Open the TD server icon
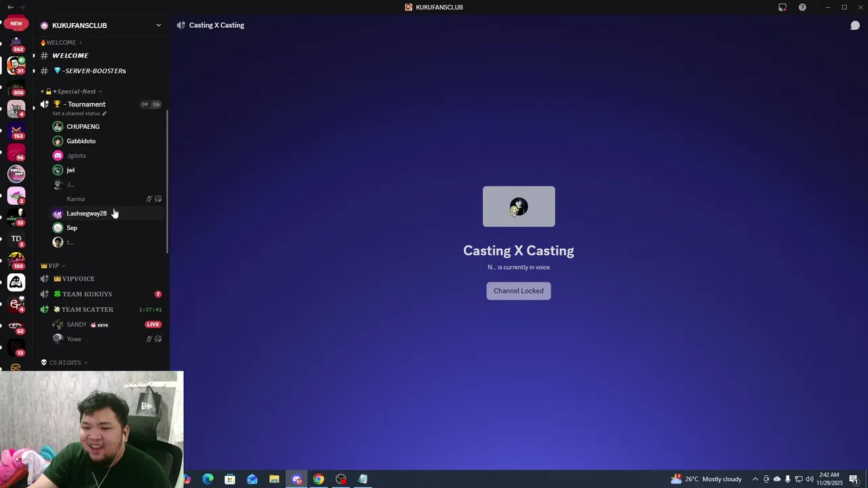 (x=16, y=239)
